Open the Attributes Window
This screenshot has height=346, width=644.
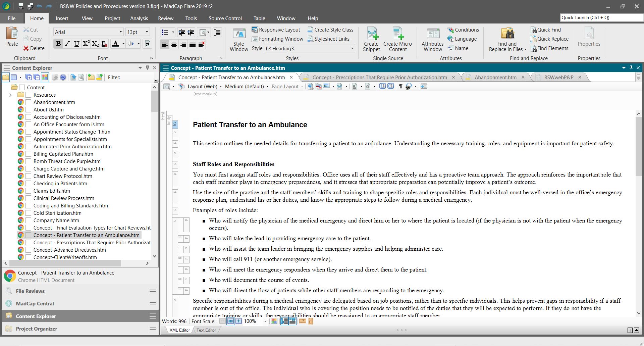[x=433, y=34]
